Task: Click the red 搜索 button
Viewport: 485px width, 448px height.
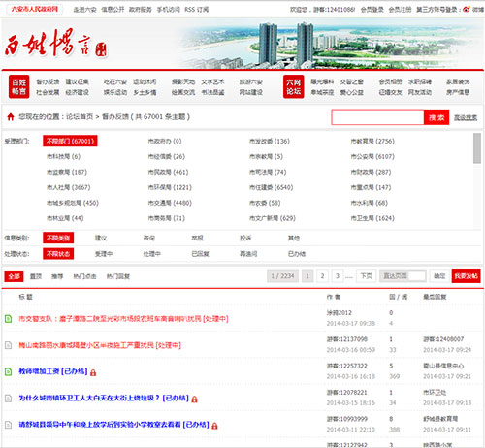Action: 436,117
